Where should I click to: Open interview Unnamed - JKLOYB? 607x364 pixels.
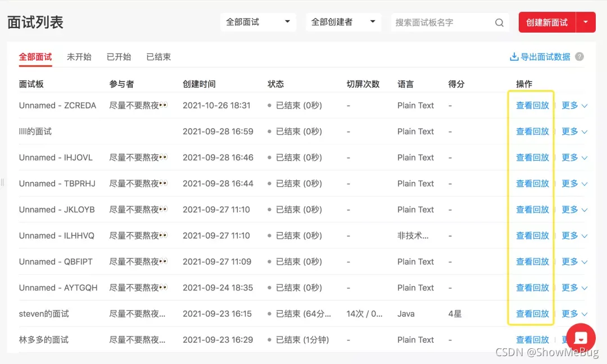(57, 210)
